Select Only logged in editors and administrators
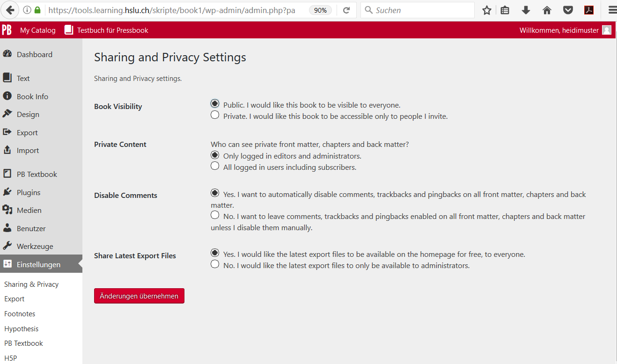Screen dimensions: 617x364 215,154
